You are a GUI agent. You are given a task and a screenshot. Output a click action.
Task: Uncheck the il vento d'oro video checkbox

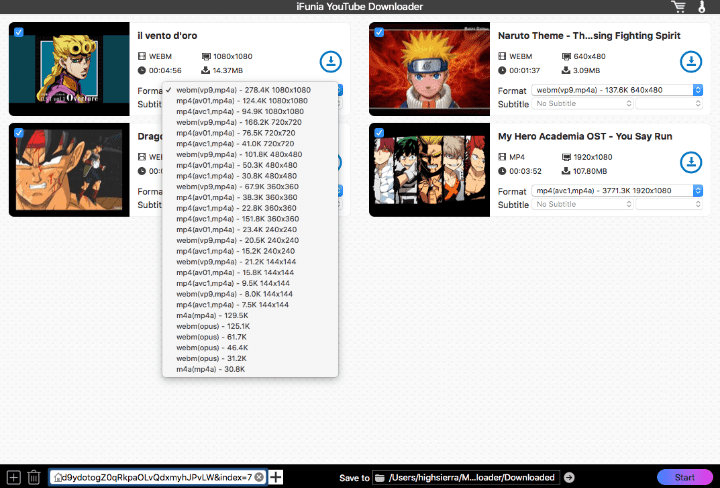click(19, 32)
